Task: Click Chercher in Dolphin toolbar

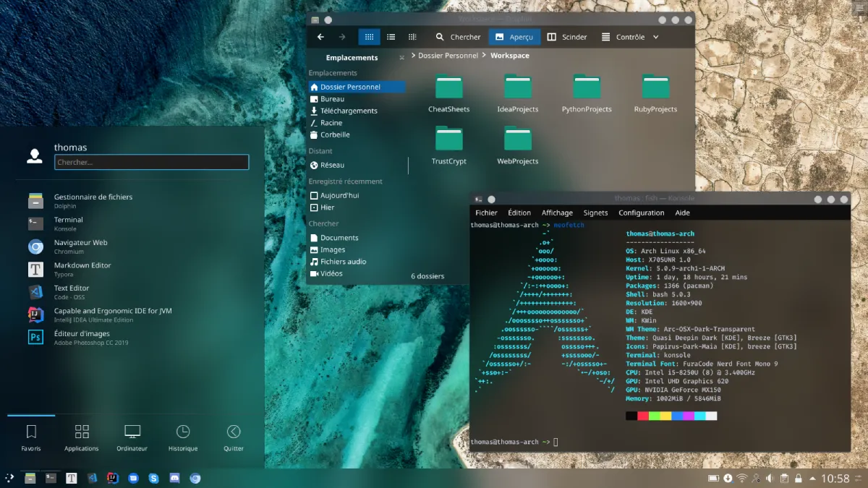Action: (458, 37)
